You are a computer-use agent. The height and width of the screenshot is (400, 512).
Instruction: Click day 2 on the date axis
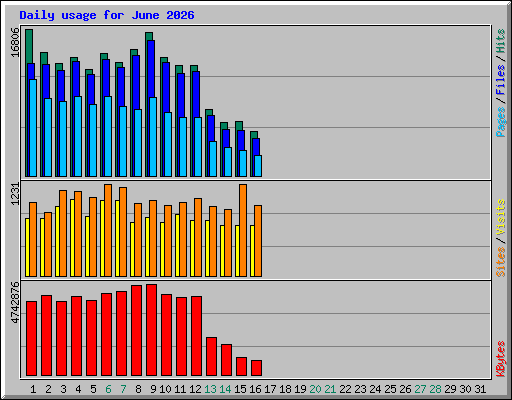coord(48,389)
